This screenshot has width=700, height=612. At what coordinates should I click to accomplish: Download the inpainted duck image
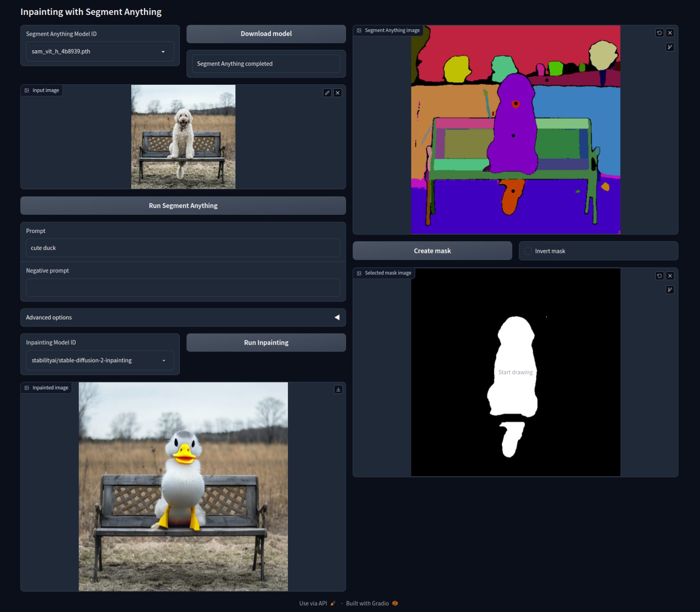pyautogui.click(x=338, y=389)
